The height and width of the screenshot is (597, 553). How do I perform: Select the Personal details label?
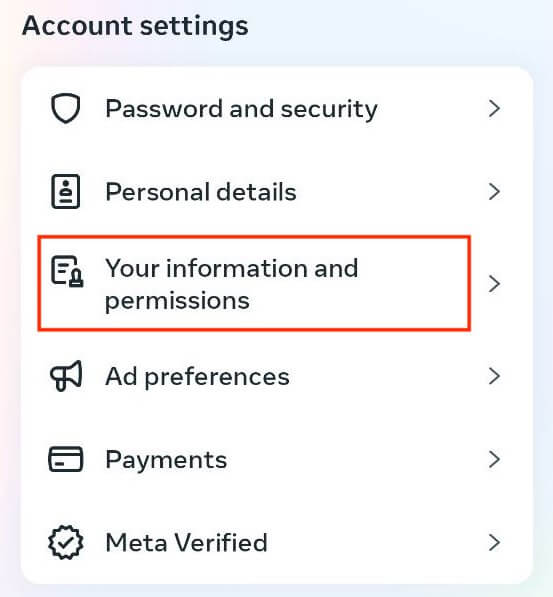click(201, 192)
